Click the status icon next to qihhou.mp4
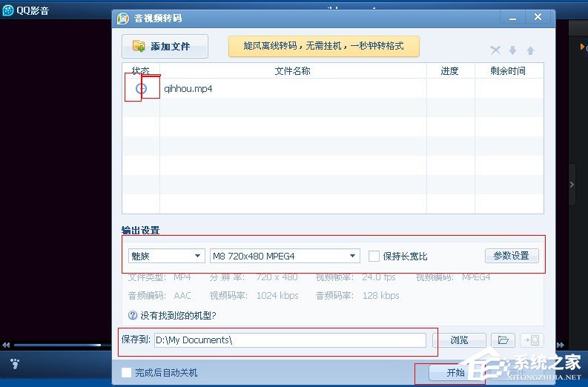This screenshot has height=387, width=588. tap(141, 88)
